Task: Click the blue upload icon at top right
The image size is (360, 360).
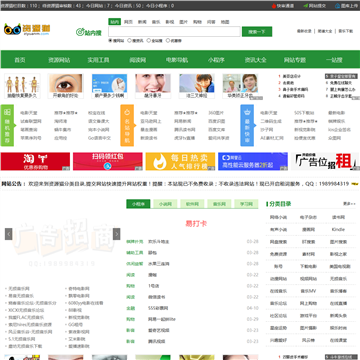Action: [337, 6]
